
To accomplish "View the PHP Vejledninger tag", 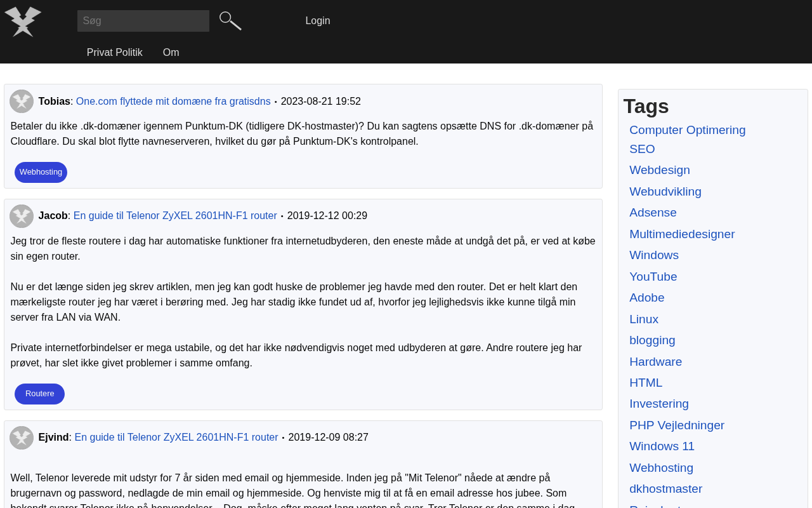I will tap(676, 425).
